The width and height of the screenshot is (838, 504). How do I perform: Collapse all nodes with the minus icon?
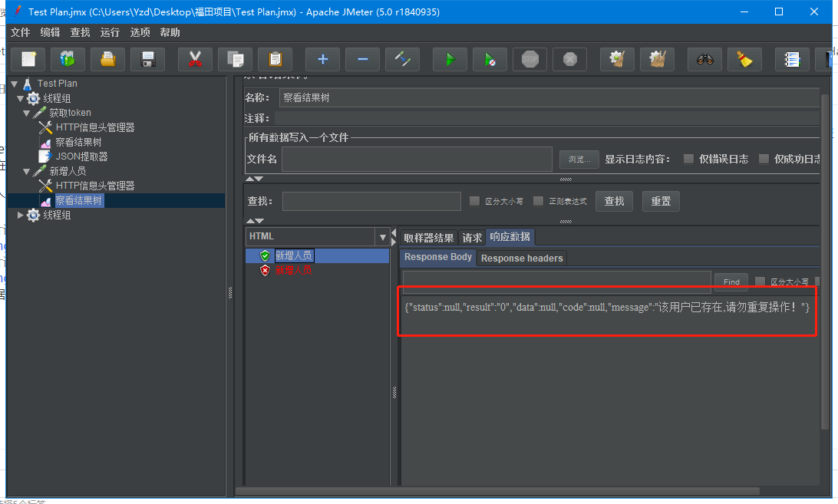click(x=362, y=59)
